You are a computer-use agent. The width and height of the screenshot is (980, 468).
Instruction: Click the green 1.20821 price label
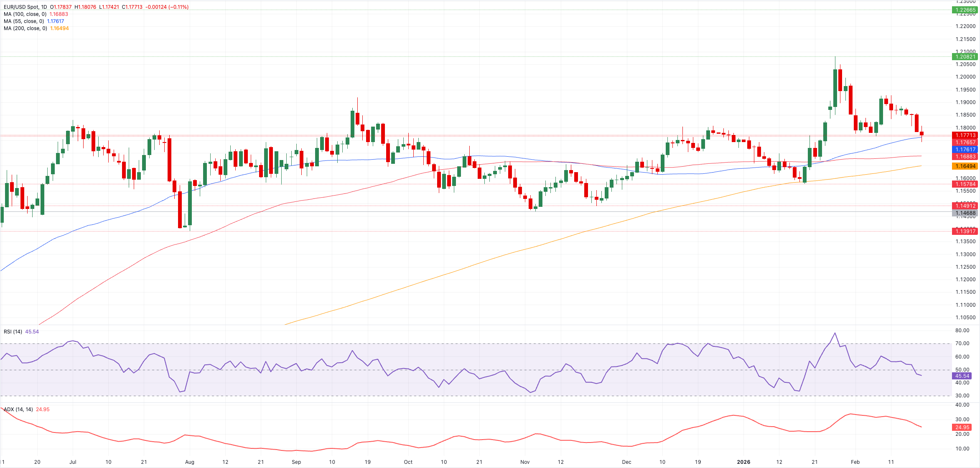click(965, 57)
